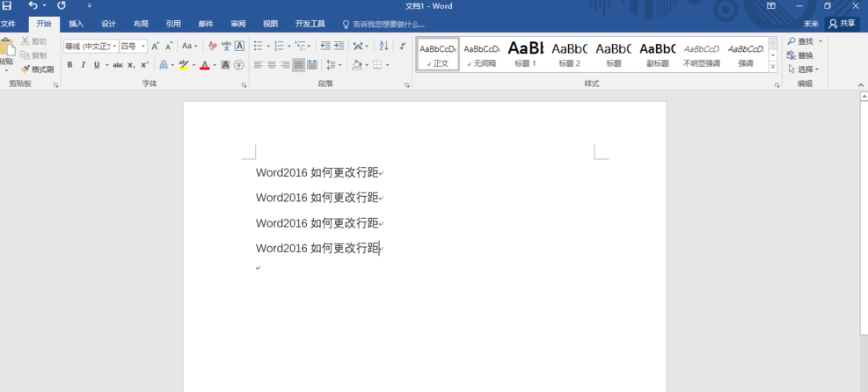The height and width of the screenshot is (392, 868).
Task: Open the line spacing dropdown
Action: click(334, 65)
